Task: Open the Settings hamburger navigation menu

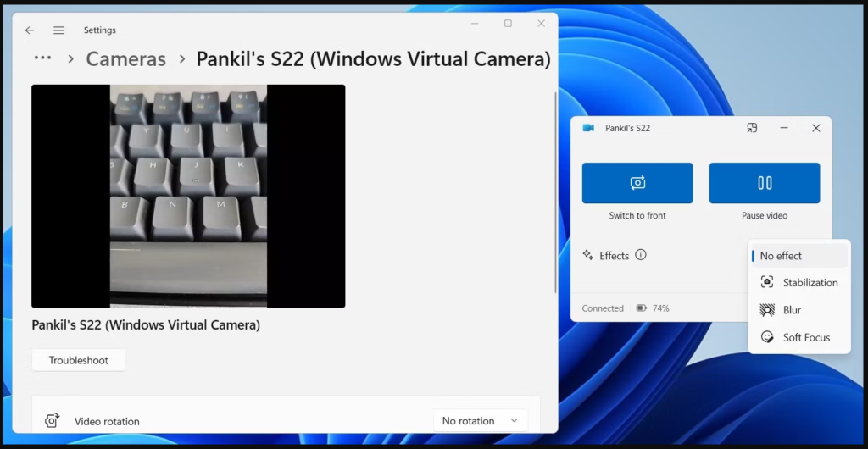Action: (x=58, y=30)
